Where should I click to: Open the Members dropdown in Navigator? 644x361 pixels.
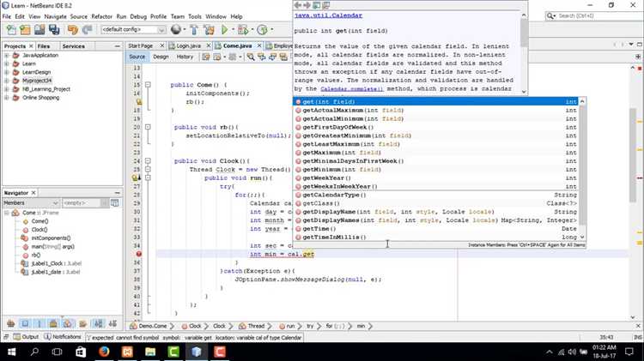(31, 202)
